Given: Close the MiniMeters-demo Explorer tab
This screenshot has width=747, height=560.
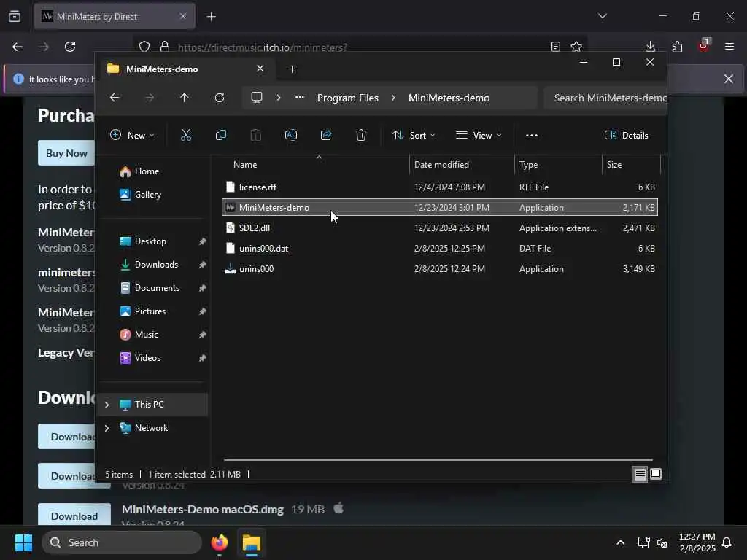Looking at the screenshot, I should (x=260, y=69).
